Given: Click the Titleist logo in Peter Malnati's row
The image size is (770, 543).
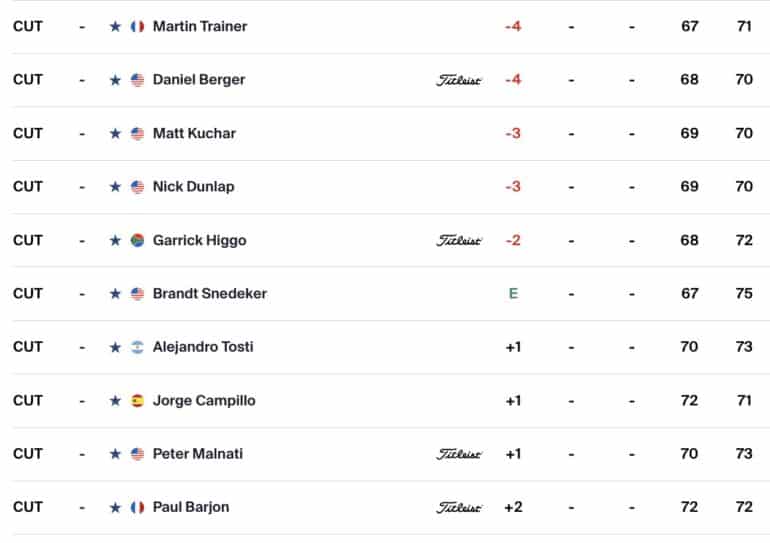Looking at the screenshot, I should [x=459, y=454].
